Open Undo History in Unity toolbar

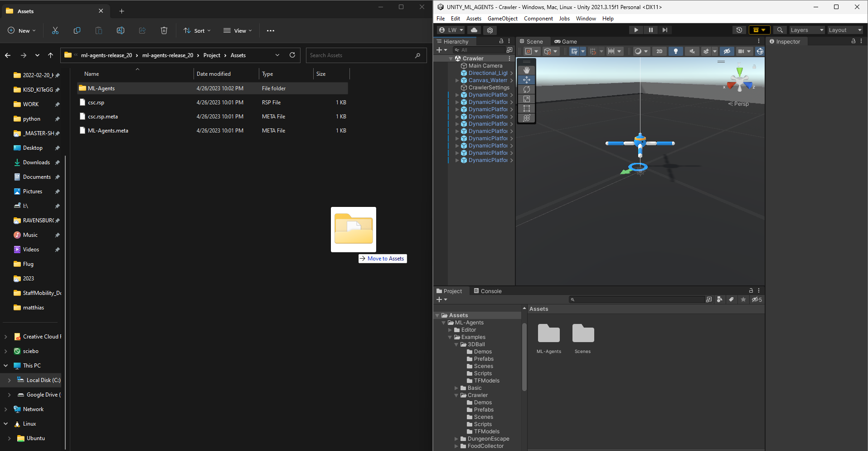point(739,30)
